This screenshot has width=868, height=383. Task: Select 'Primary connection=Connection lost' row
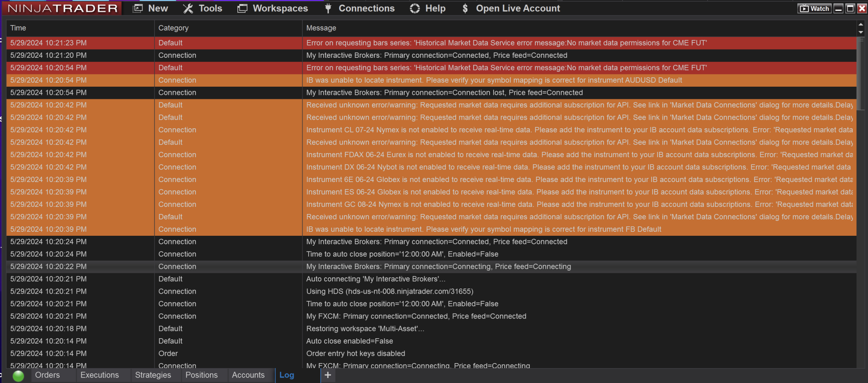pyautogui.click(x=431, y=93)
